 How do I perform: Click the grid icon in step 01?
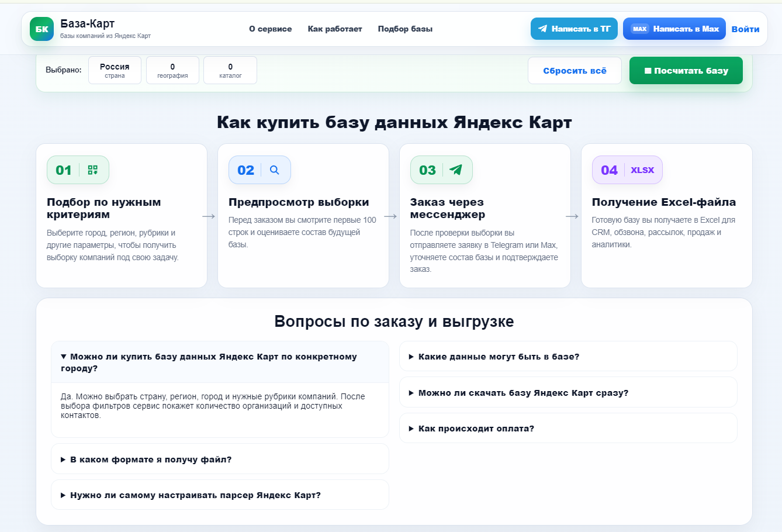(x=92, y=170)
